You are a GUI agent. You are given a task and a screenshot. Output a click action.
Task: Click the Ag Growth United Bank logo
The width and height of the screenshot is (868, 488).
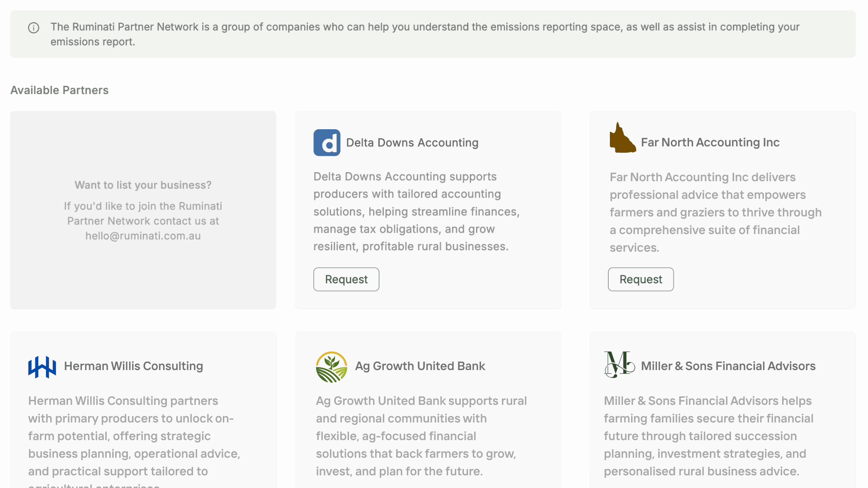tap(331, 367)
